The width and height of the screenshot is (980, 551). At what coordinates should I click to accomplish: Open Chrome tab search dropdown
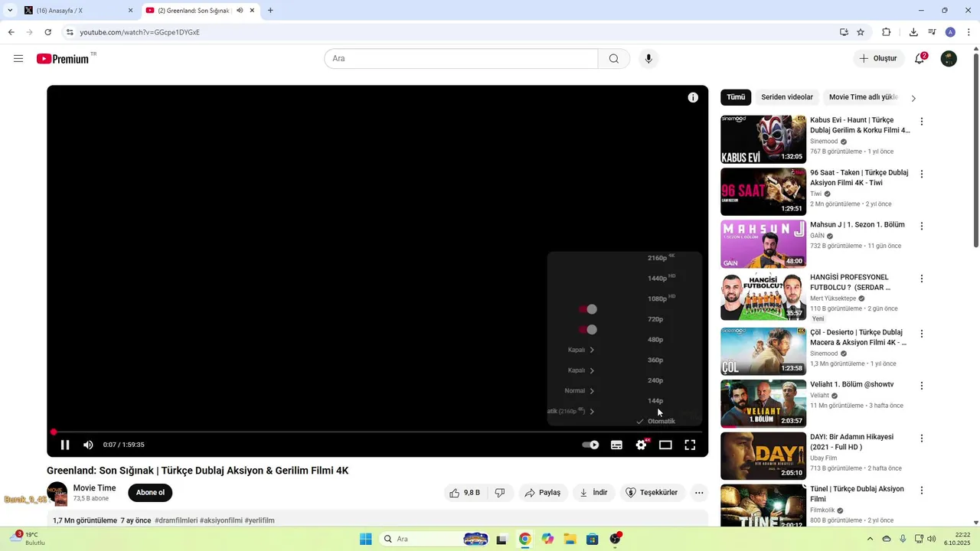pyautogui.click(x=10, y=11)
